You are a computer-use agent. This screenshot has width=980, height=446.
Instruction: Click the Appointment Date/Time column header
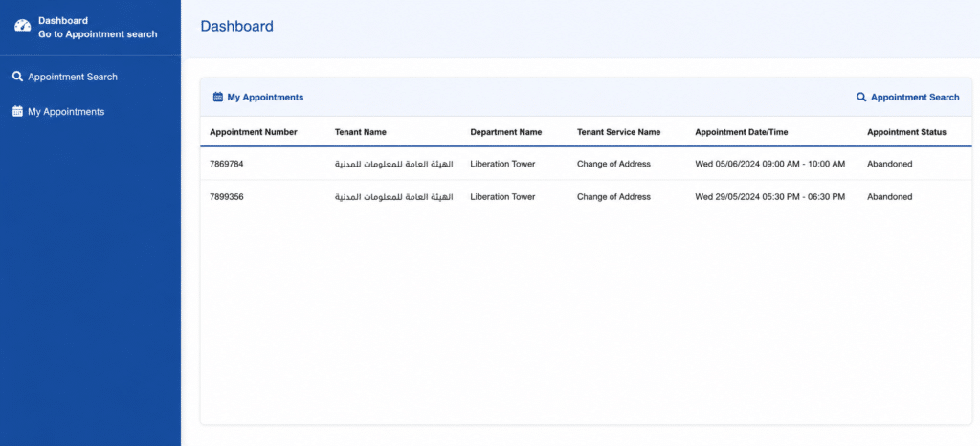pos(742,132)
